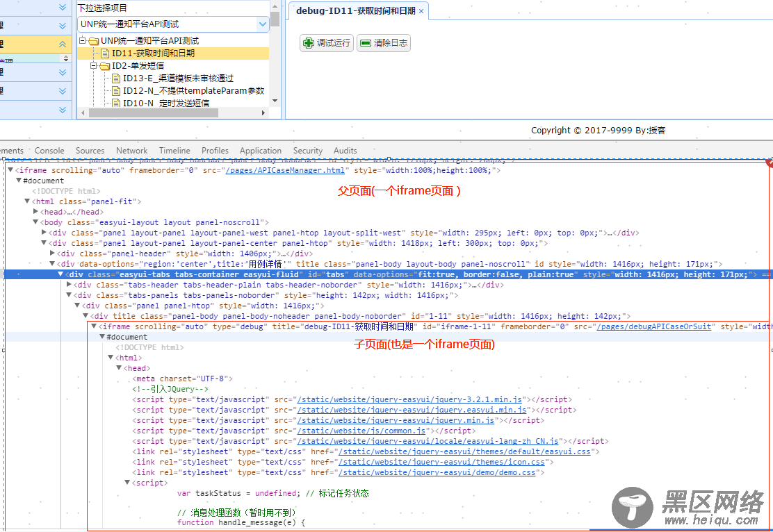This screenshot has width=773, height=532.
Task: Click the folder icon beside ID2-单发短信
Action: [104, 66]
